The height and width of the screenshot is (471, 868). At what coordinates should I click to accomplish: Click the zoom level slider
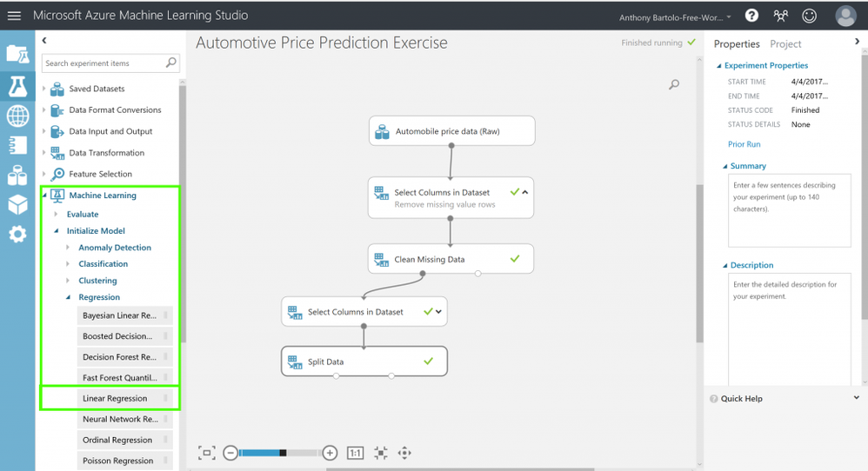[278, 453]
